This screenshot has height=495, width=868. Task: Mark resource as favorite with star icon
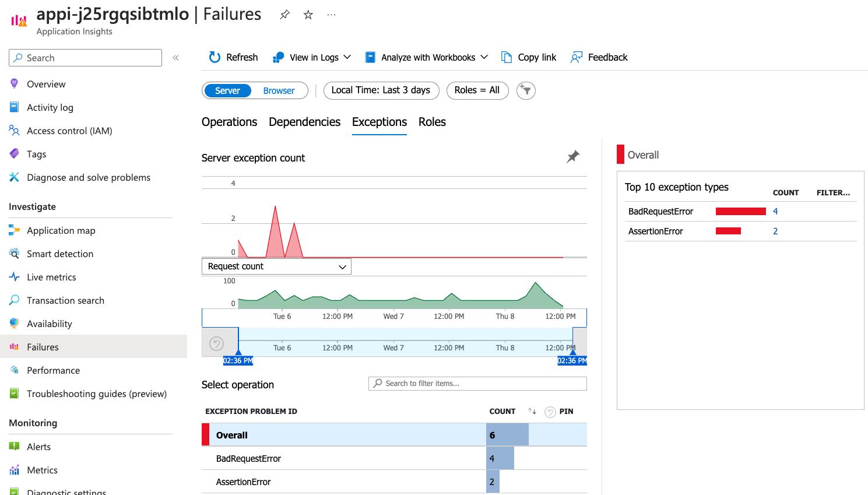(x=308, y=15)
